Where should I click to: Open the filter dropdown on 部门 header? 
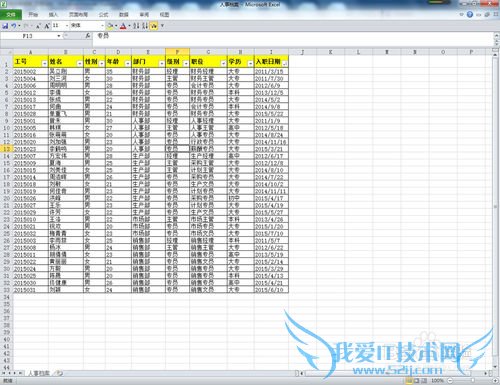tap(161, 64)
